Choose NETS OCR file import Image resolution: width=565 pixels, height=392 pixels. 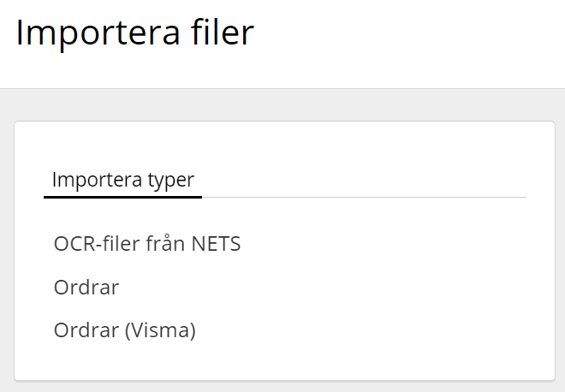click(x=146, y=244)
